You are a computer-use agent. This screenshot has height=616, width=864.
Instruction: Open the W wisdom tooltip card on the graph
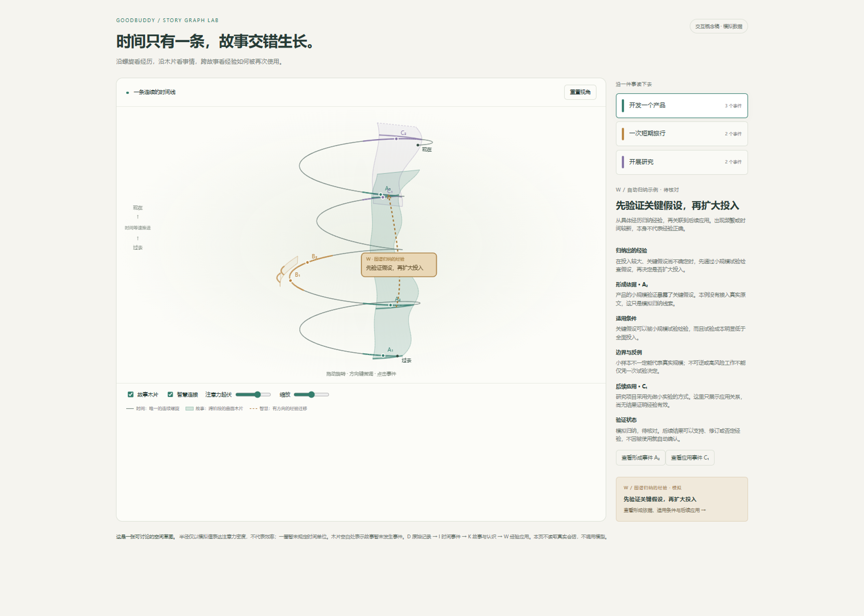point(399,265)
